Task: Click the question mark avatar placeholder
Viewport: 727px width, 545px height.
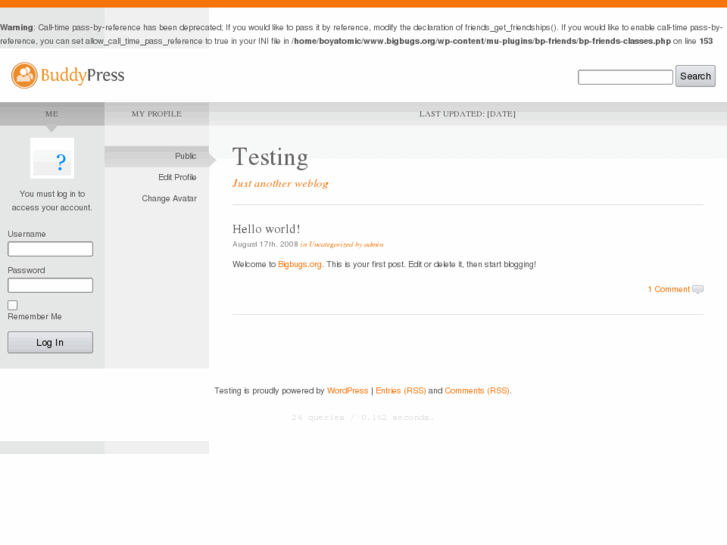Action: click(52, 158)
